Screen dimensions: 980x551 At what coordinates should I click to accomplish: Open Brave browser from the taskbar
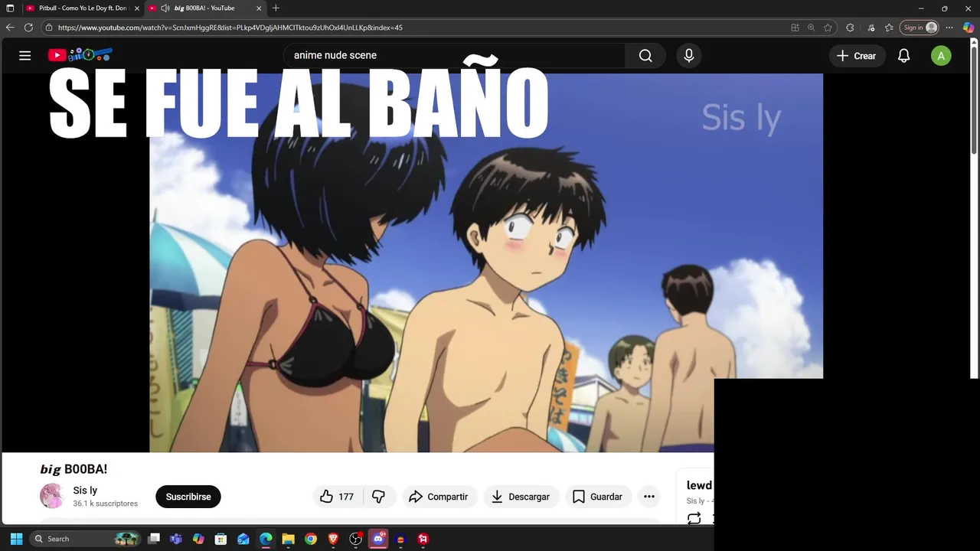click(x=333, y=539)
